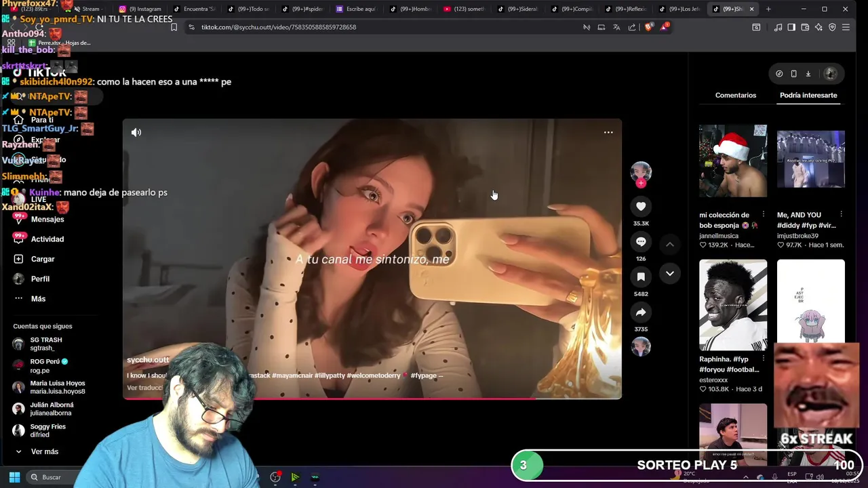The height and width of the screenshot is (488, 868).
Task: Open the browser hamburger menu
Action: (x=846, y=27)
